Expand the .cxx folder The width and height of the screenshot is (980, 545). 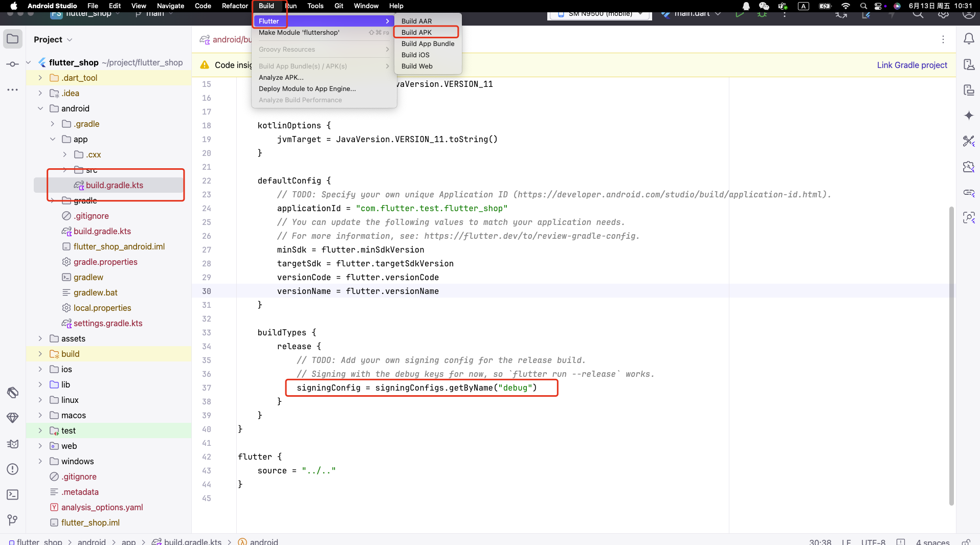[x=65, y=154]
